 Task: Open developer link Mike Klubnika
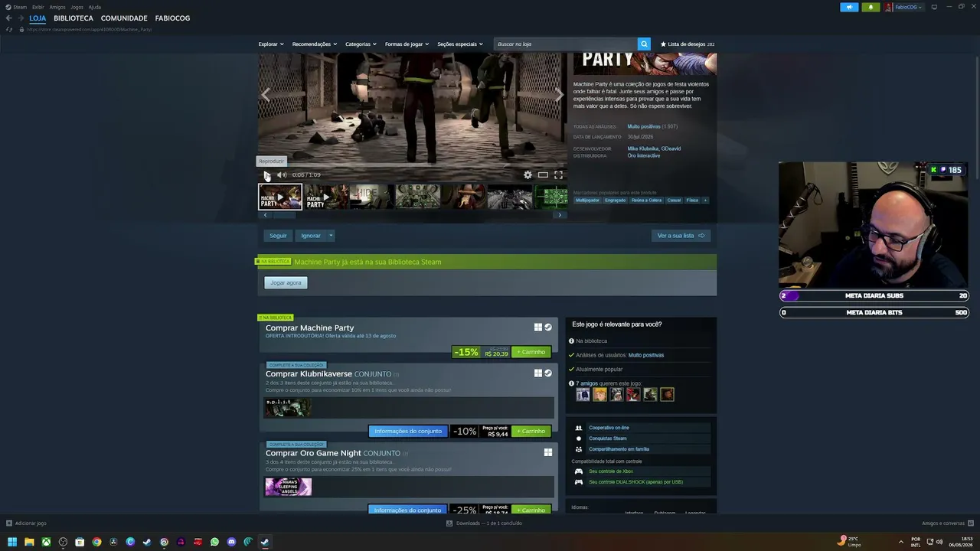click(643, 148)
